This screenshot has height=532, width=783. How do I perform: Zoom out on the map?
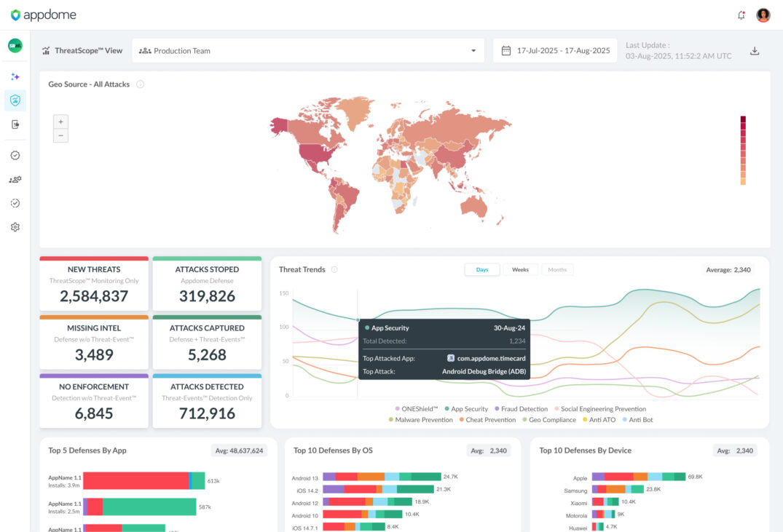coord(61,135)
